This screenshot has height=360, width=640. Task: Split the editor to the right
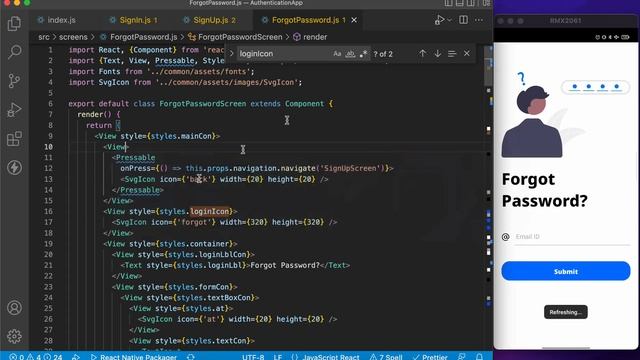coord(463,20)
